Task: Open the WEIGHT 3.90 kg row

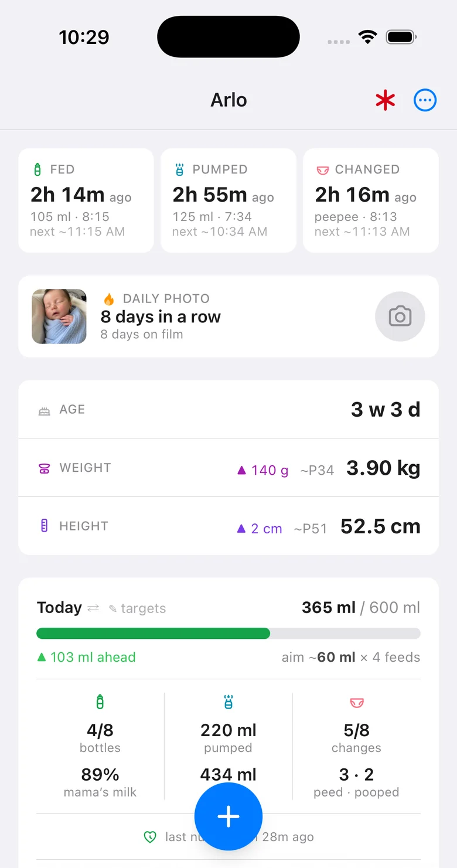Action: coord(228,468)
